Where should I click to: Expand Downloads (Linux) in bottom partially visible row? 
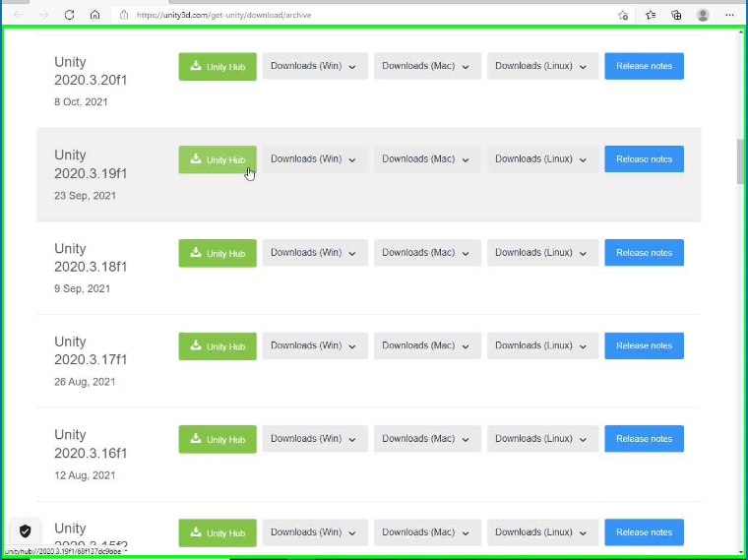(542, 531)
